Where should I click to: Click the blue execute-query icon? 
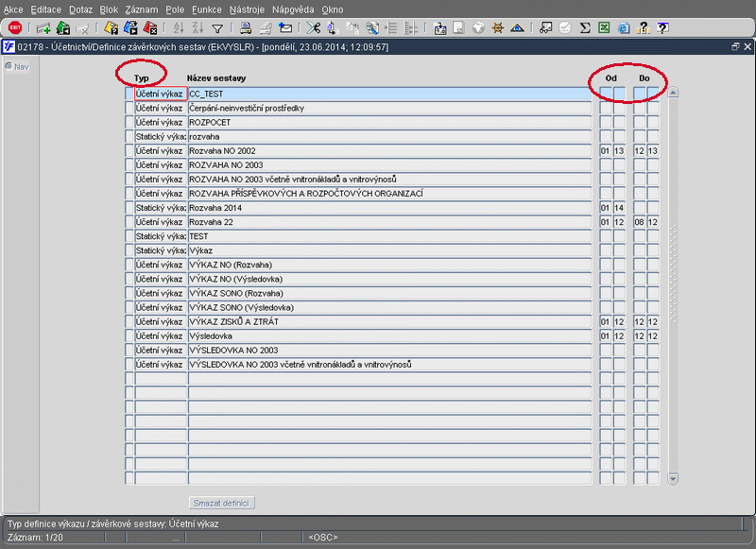(130, 28)
